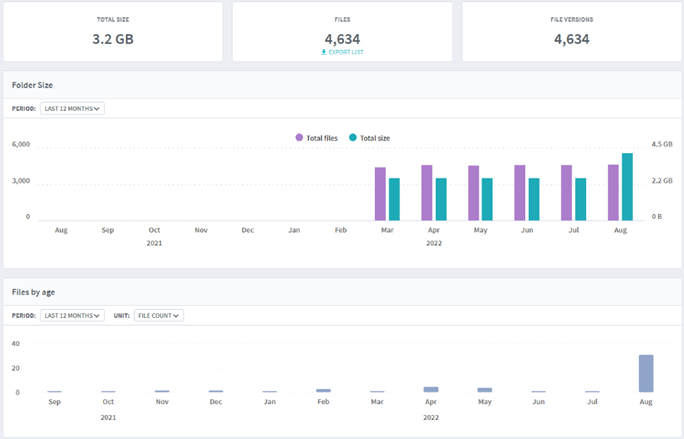Viewport: 684px width, 439px height.
Task: Click the teal Total size legend dot
Action: 352,137
